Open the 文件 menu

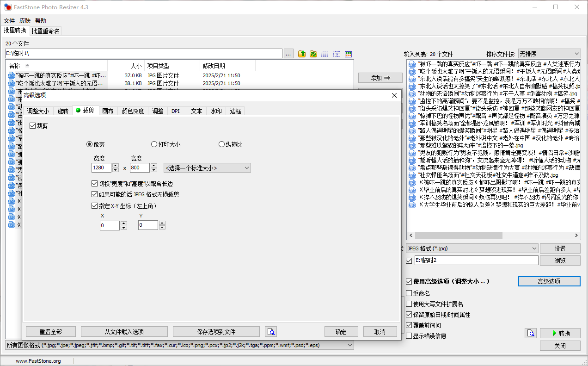click(x=9, y=21)
